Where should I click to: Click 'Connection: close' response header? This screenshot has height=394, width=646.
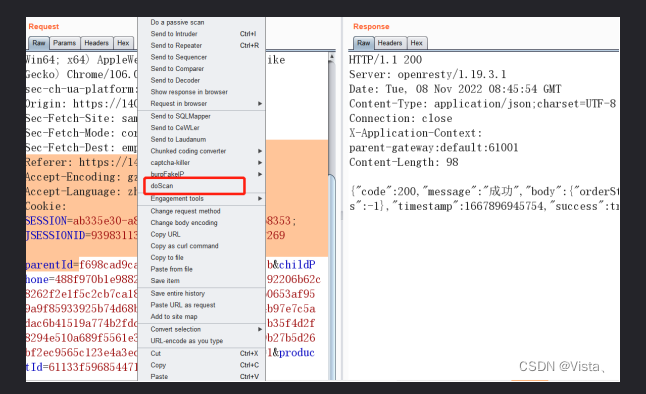tap(400, 119)
